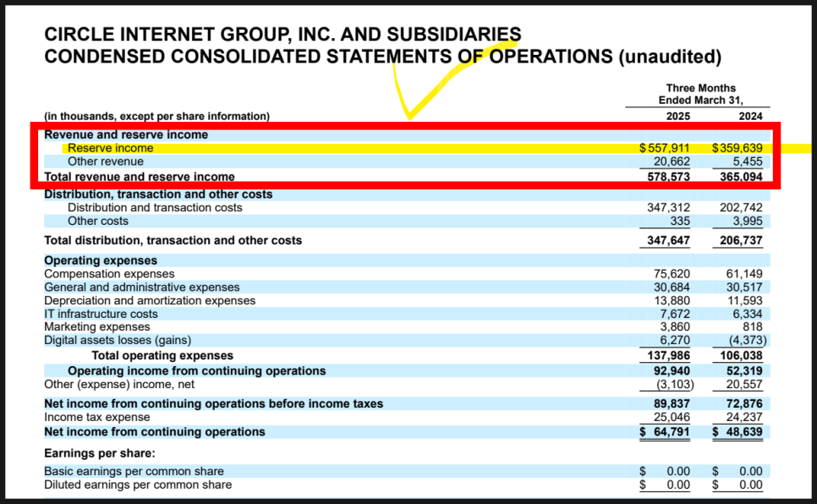The image size is (817, 504).
Task: Select the "Other (expense) income, net" row label
Action: pos(119,384)
